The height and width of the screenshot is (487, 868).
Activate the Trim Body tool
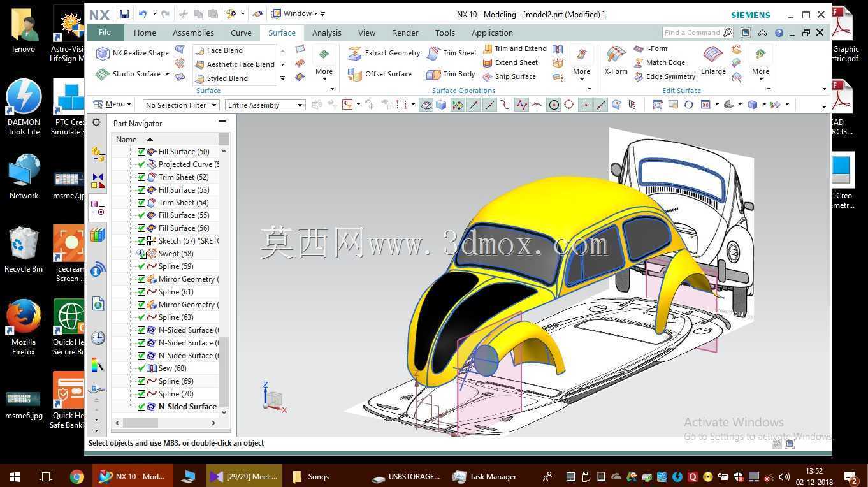tap(451, 74)
